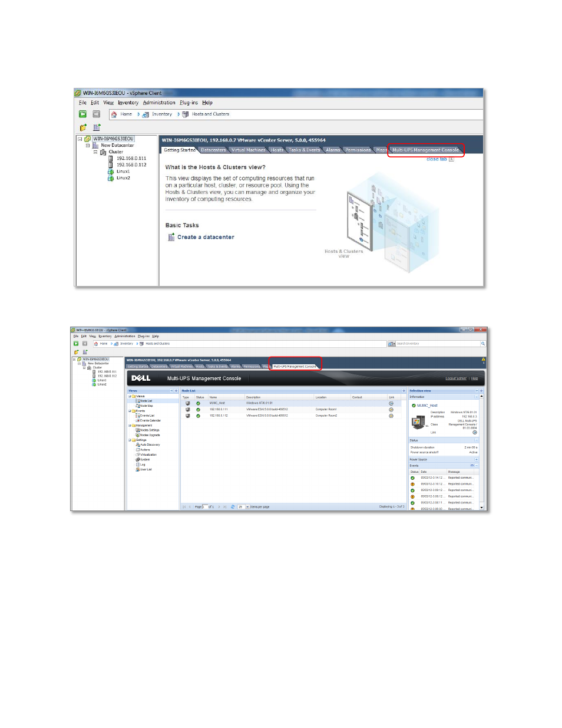The height and width of the screenshot is (728, 562).
Task: Click the Help link in the Dell header
Action: pos(474,378)
